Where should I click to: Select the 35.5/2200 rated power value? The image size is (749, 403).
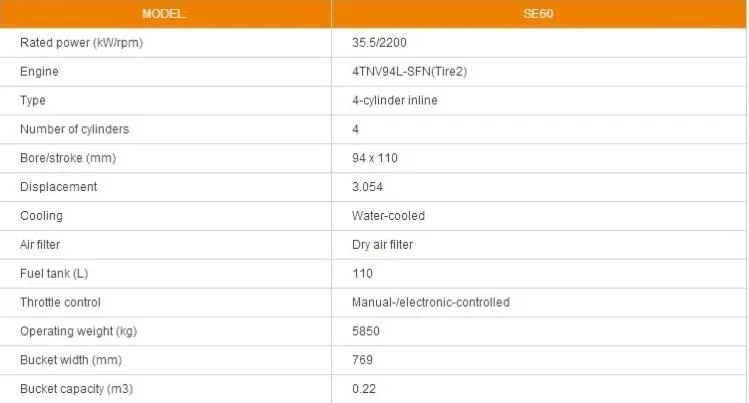(x=381, y=43)
